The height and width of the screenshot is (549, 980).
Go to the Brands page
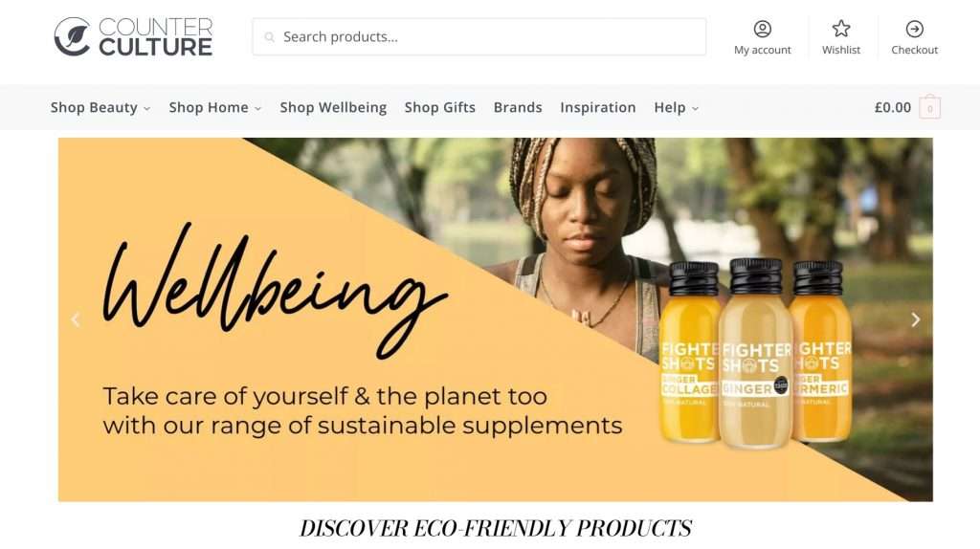[518, 107]
